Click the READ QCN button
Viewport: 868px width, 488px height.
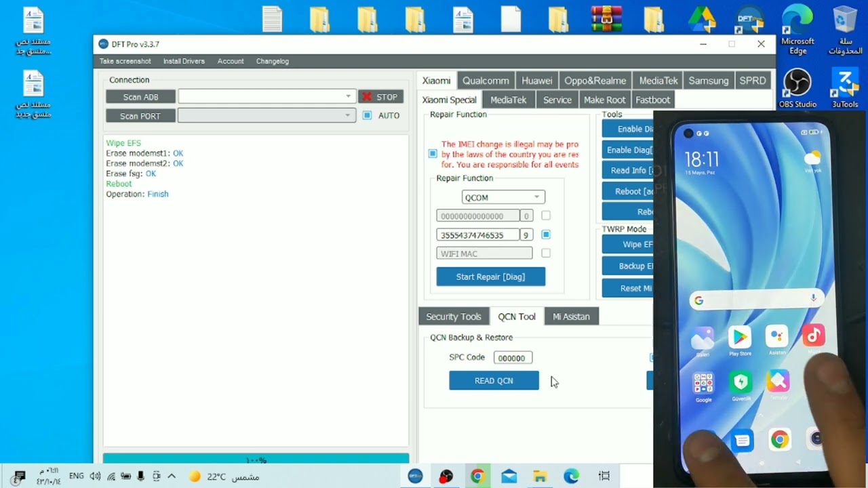click(x=494, y=380)
